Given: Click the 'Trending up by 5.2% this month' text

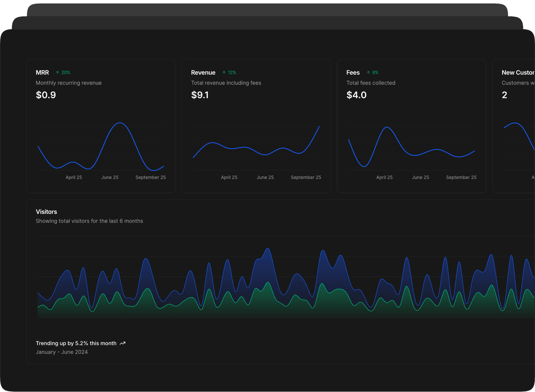Looking at the screenshot, I should 76,343.
